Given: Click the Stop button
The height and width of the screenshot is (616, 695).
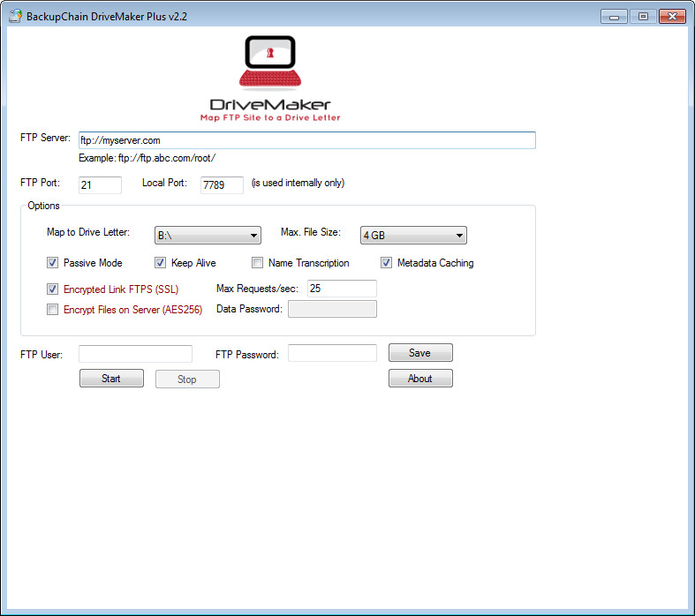Looking at the screenshot, I should point(187,379).
